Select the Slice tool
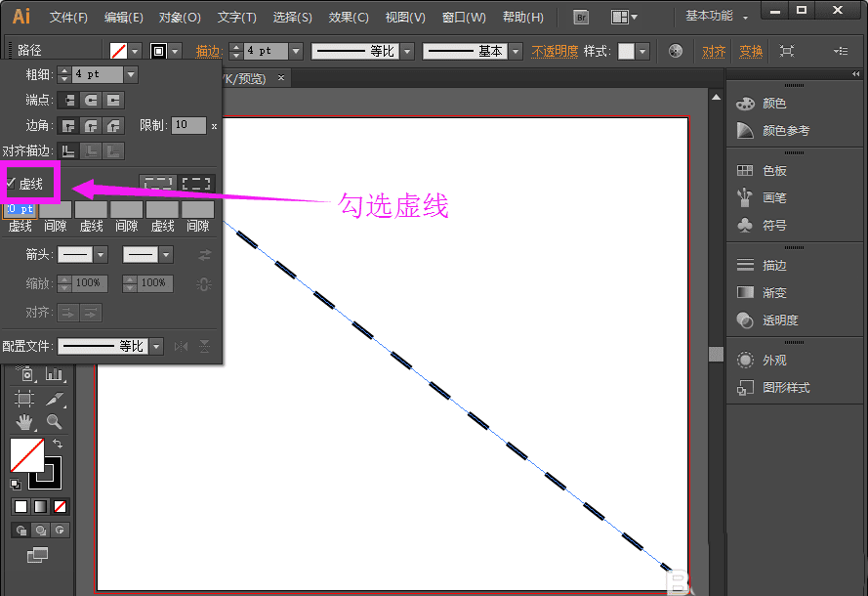This screenshot has width=868, height=596. coord(55,399)
